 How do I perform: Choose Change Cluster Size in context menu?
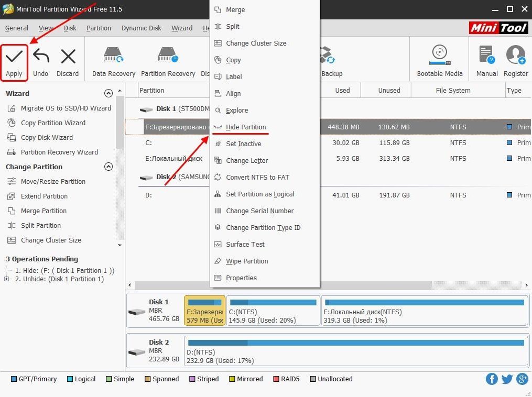point(265,43)
